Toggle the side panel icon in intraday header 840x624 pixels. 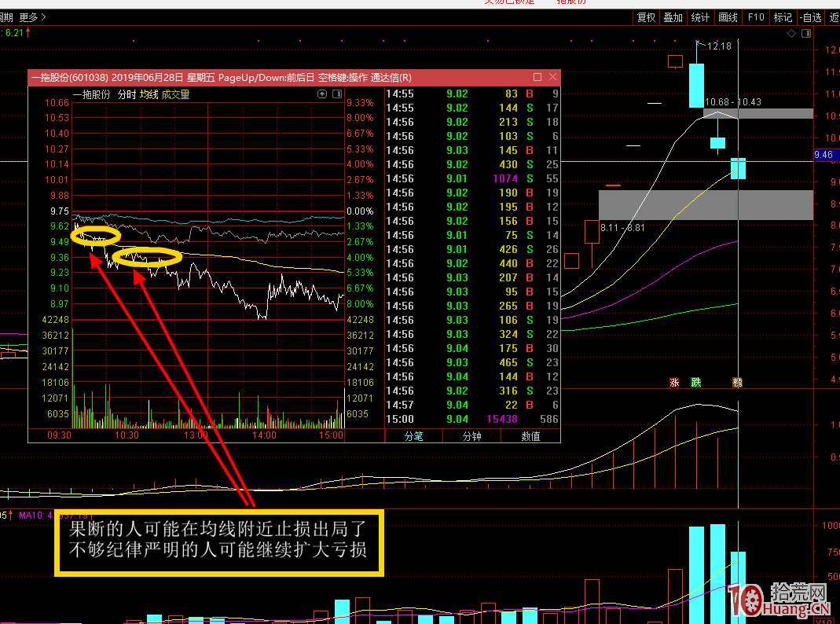(337, 94)
